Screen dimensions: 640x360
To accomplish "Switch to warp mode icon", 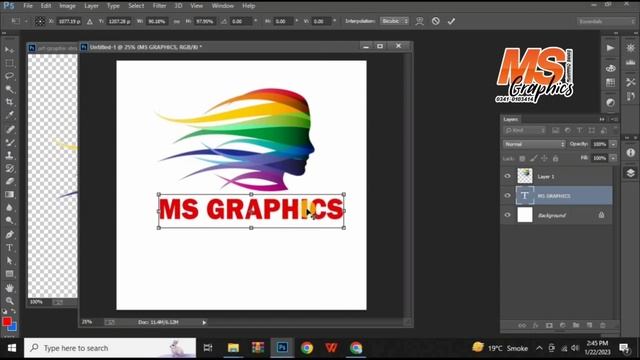I will click(419, 21).
